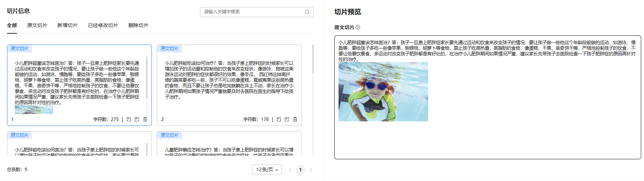Open the 已经修改切片 tab
Image resolution: width=644 pixels, height=181 pixels.
click(x=103, y=25)
